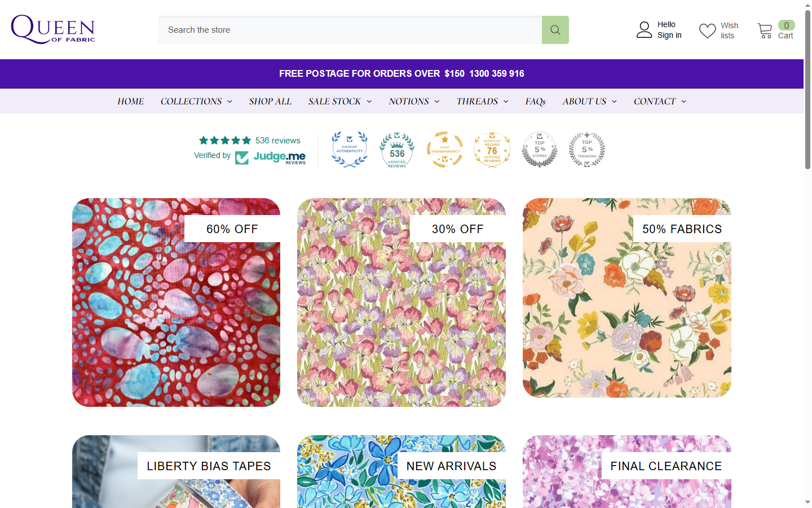
Task: Expand the Contact dropdown chevron
Action: point(683,102)
